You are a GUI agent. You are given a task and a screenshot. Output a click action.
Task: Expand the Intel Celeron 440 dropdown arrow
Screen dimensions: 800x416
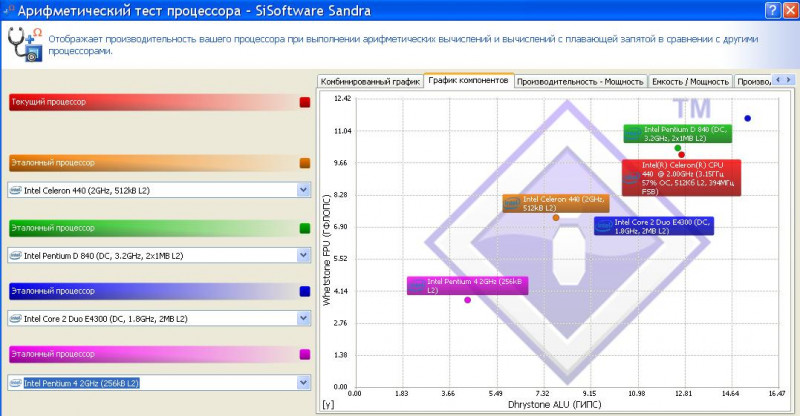pyautogui.click(x=303, y=190)
